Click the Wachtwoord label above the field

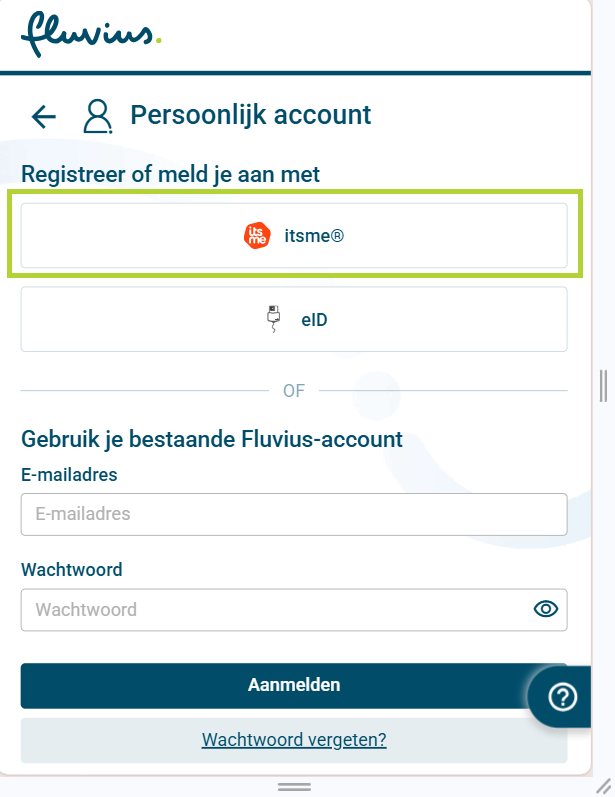pyautogui.click(x=71, y=570)
